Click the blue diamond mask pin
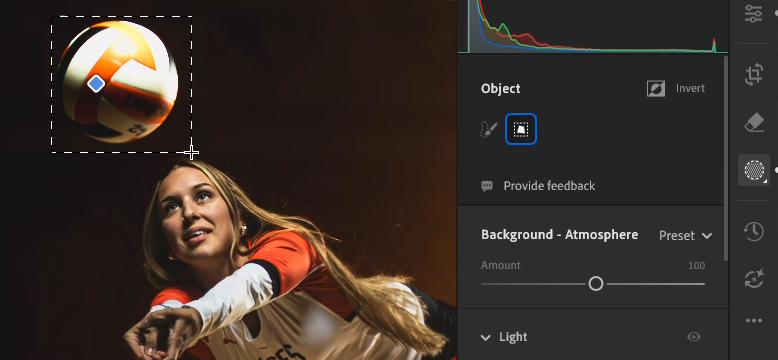 pyautogui.click(x=96, y=84)
